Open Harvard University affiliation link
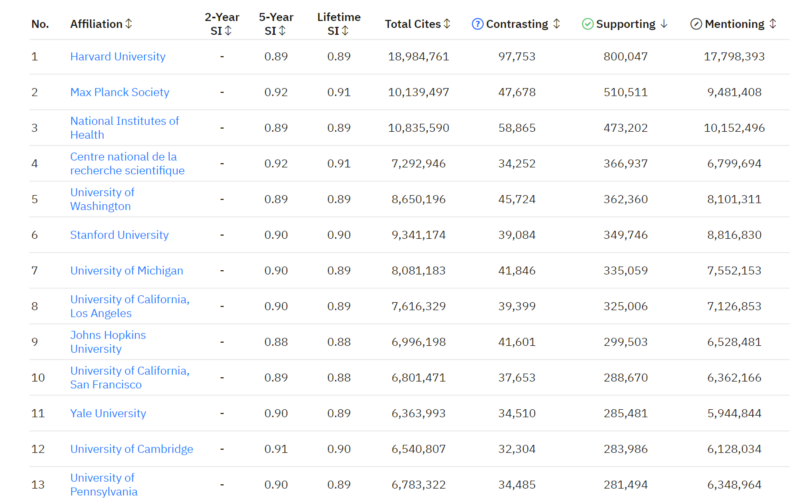Image resolution: width=800 pixels, height=499 pixels. [x=118, y=57]
